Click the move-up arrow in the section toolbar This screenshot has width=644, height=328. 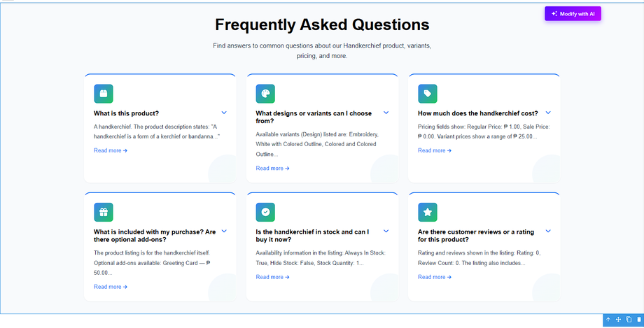coord(608,320)
